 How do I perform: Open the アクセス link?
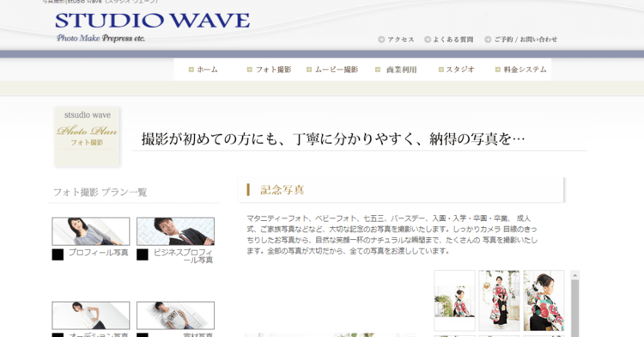401,40
